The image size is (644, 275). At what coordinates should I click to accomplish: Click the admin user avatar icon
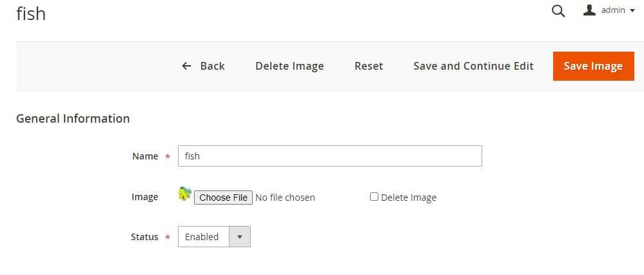pos(589,10)
